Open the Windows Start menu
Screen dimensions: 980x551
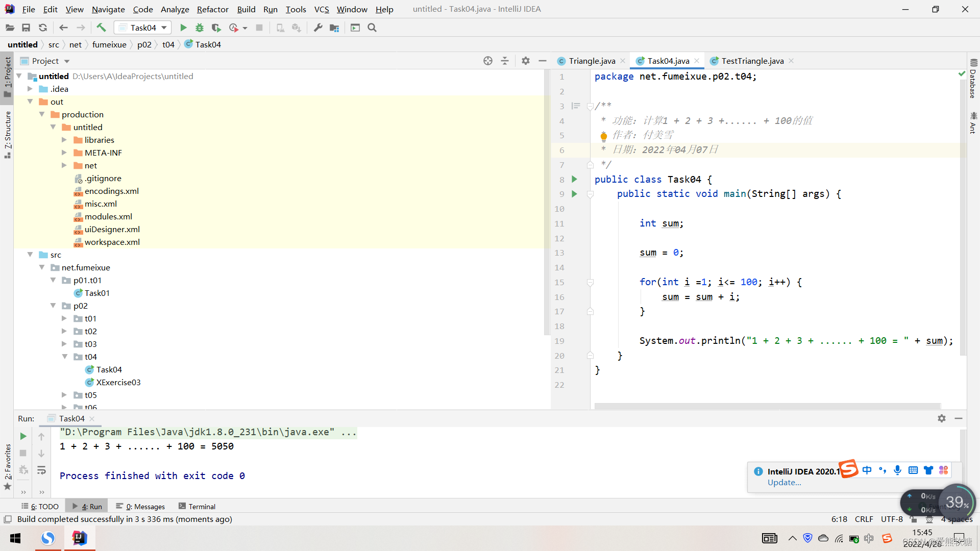(x=15, y=538)
